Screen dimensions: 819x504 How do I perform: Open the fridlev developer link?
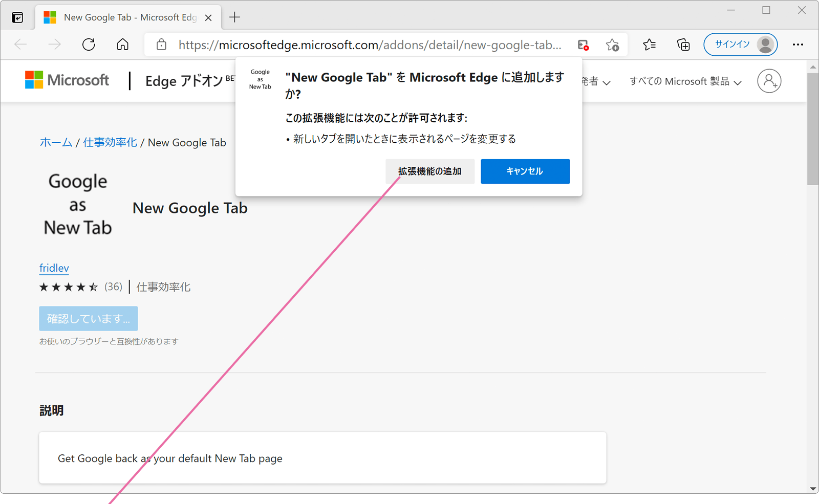(54, 268)
